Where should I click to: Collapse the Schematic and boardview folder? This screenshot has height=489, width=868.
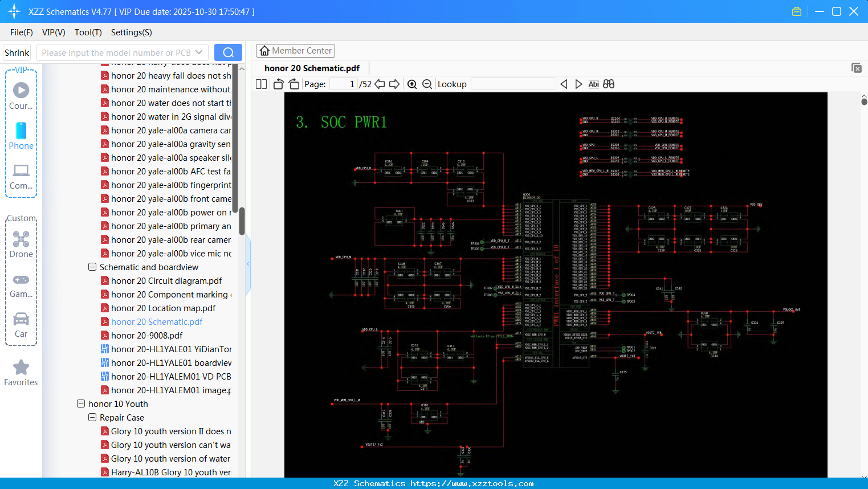pyautogui.click(x=92, y=267)
